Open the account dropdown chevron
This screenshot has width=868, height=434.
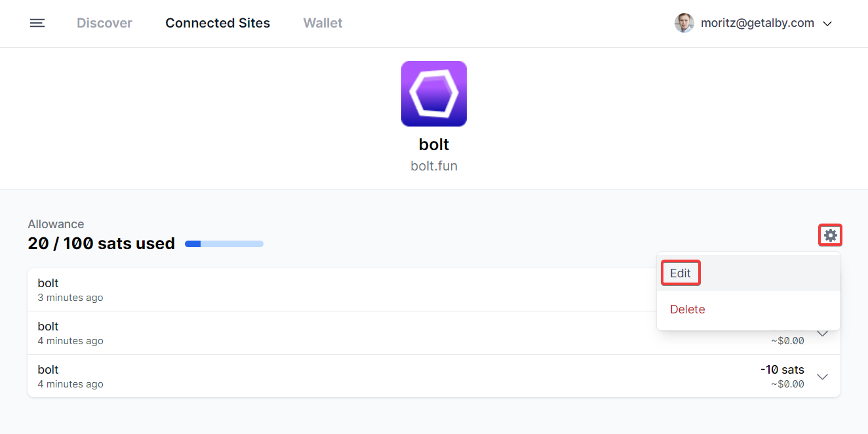click(x=827, y=24)
